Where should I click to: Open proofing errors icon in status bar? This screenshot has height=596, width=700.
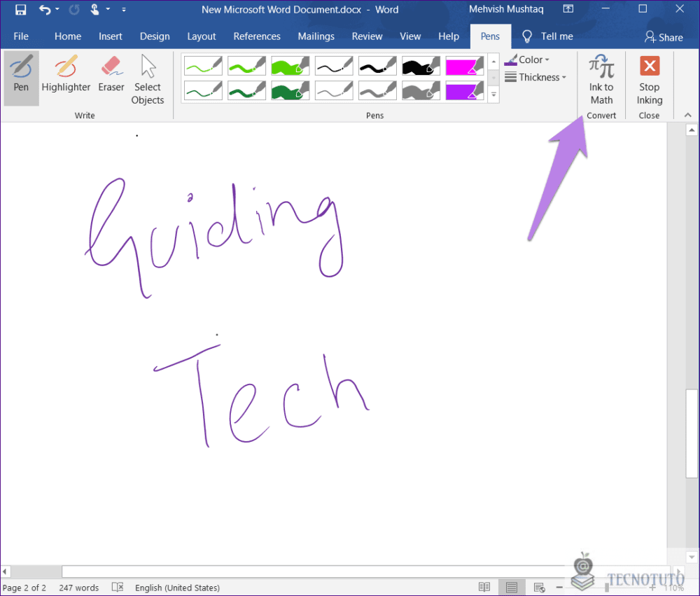click(x=118, y=587)
